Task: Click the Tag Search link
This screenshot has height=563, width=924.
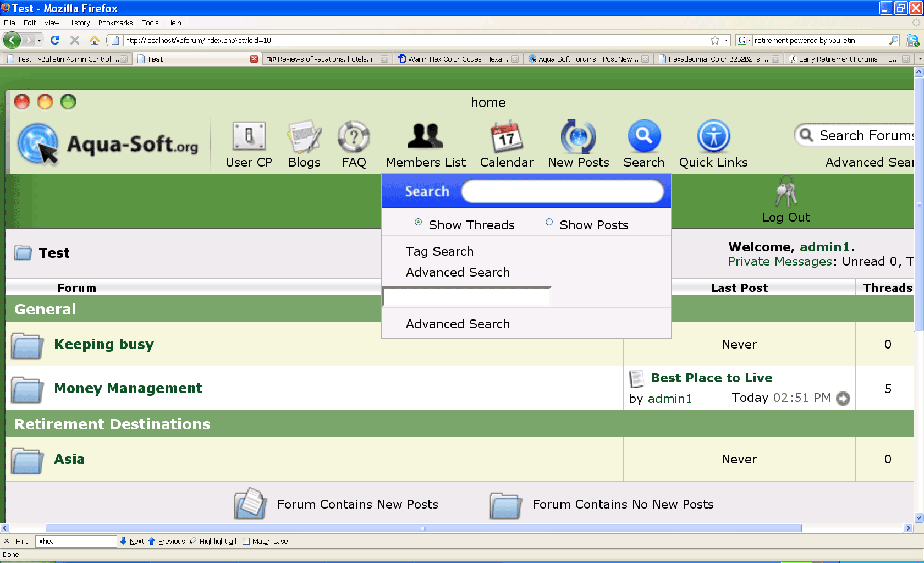Action: pyautogui.click(x=439, y=251)
